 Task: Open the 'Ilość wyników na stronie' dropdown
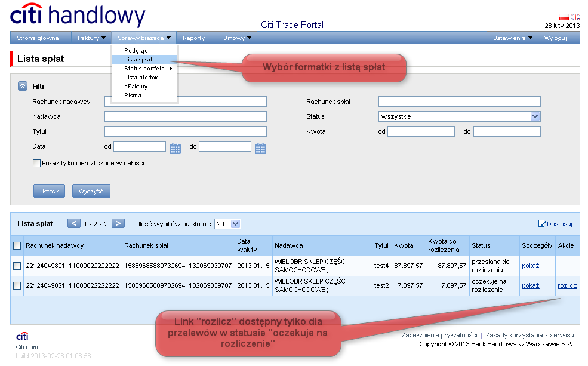pyautogui.click(x=227, y=224)
